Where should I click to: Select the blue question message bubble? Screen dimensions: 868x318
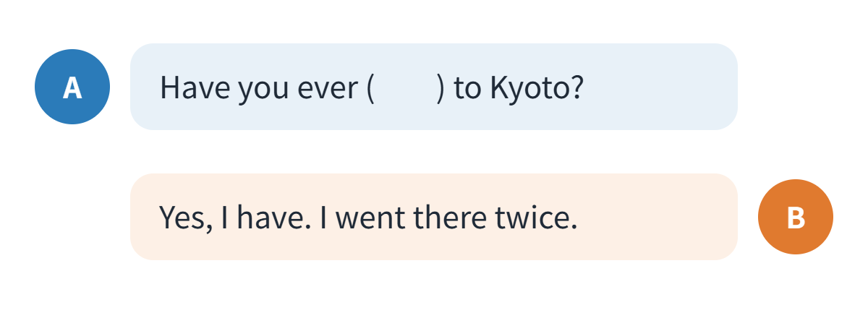point(434,87)
